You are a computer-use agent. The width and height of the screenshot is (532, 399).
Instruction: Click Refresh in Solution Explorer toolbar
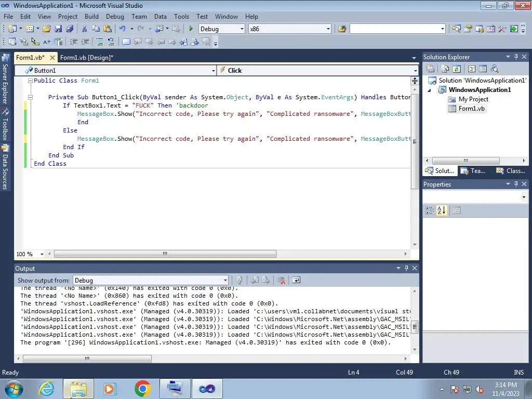pos(457,69)
